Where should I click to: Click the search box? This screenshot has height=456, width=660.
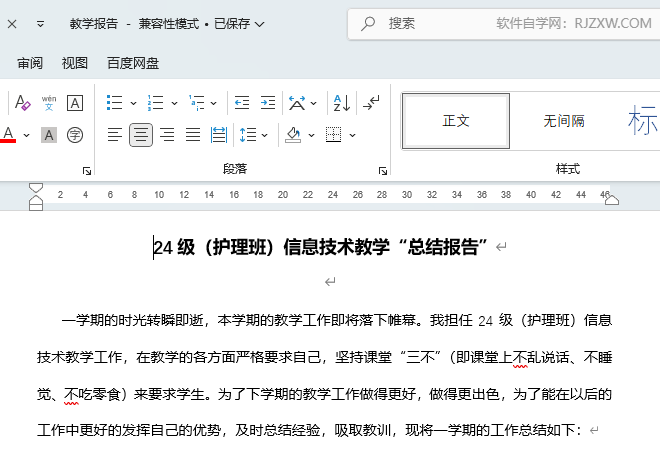click(504, 24)
